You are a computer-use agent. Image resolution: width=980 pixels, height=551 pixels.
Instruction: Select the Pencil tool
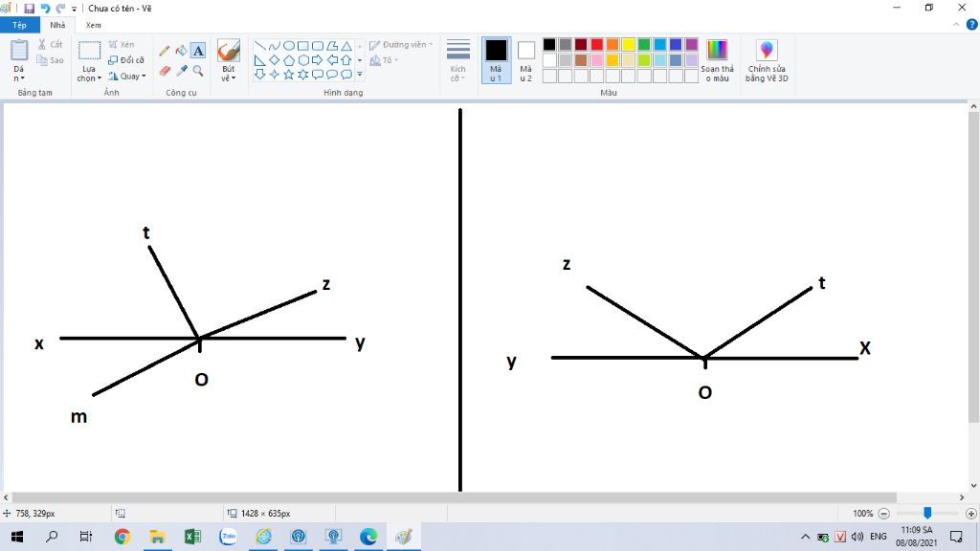(x=165, y=51)
